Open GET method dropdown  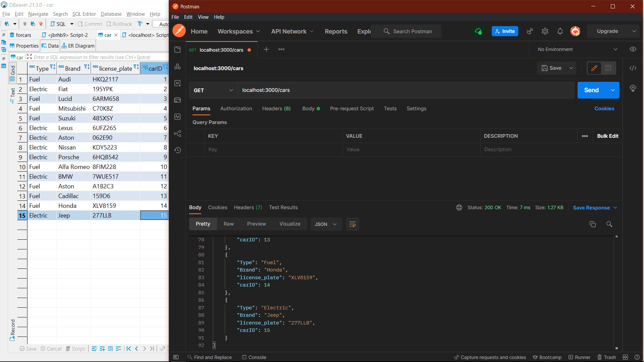coord(213,90)
